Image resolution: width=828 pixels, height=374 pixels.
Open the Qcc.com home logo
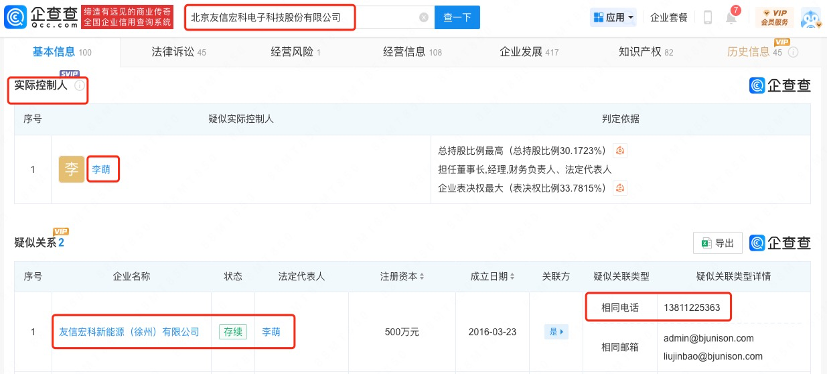41,17
